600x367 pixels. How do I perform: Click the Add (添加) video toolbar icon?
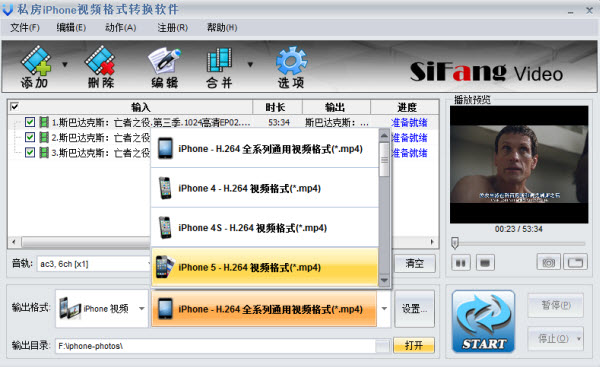click(35, 67)
